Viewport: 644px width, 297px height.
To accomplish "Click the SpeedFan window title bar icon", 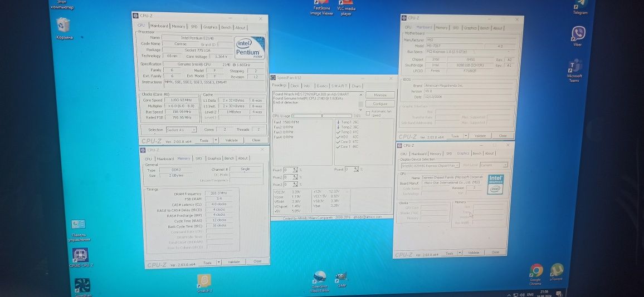I will click(273, 77).
